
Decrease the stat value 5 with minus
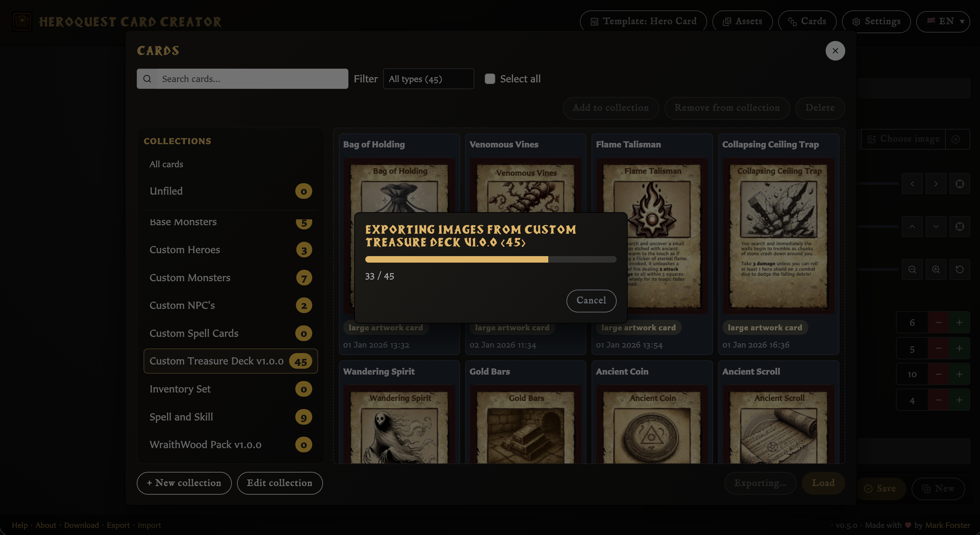coord(939,349)
